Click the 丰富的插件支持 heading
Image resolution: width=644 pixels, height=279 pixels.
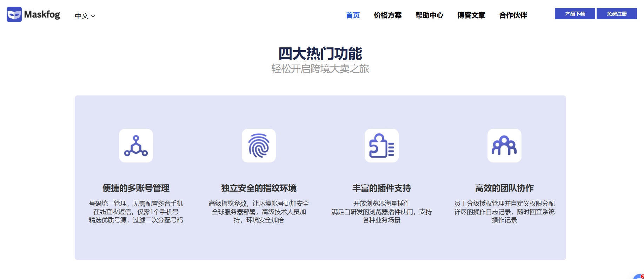coord(381,188)
